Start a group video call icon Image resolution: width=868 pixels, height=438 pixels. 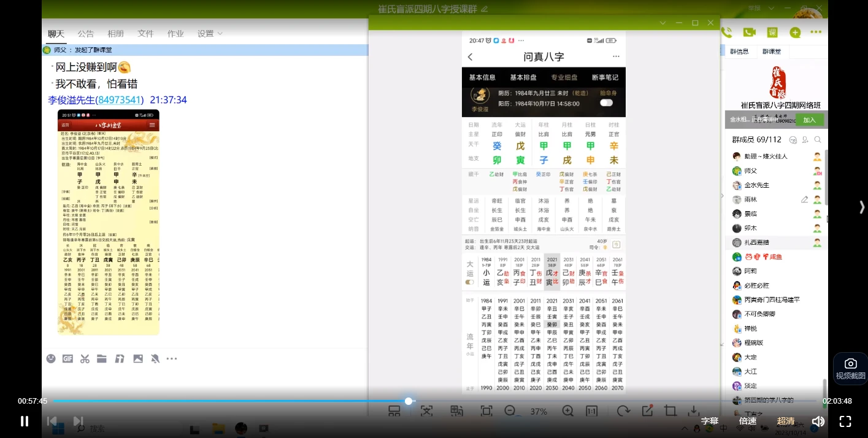(x=749, y=32)
